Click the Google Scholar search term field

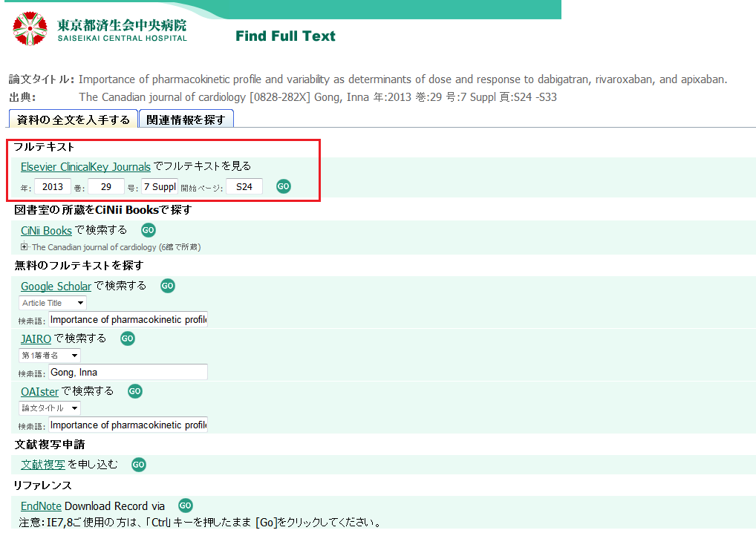(x=128, y=319)
